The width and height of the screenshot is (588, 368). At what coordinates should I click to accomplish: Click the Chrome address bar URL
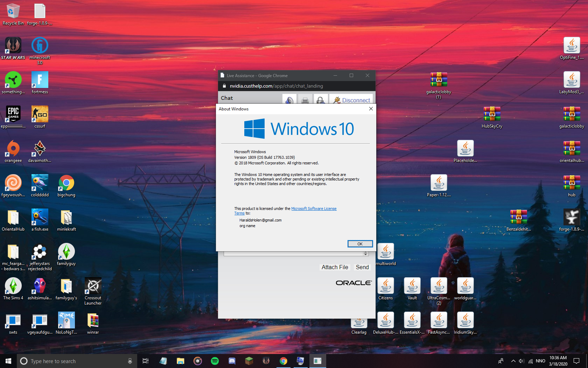pyautogui.click(x=276, y=86)
